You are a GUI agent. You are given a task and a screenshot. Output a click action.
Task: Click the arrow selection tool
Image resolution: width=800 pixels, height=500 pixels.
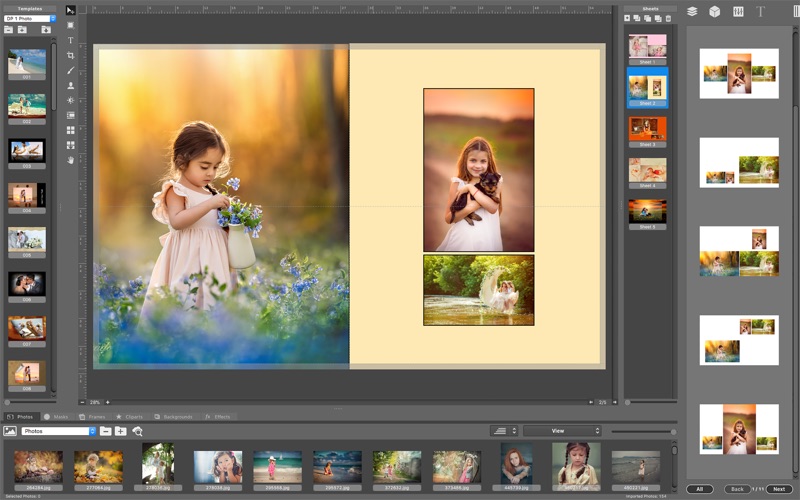tap(70, 11)
